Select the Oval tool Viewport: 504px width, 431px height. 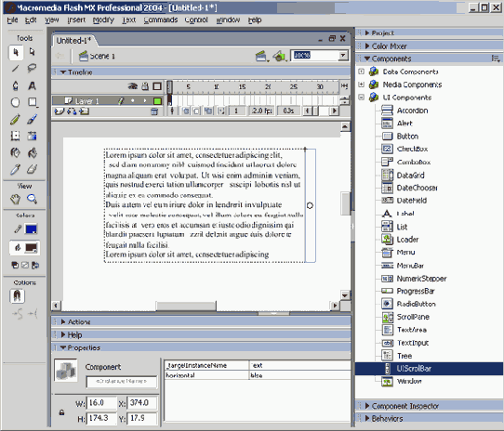click(15, 102)
